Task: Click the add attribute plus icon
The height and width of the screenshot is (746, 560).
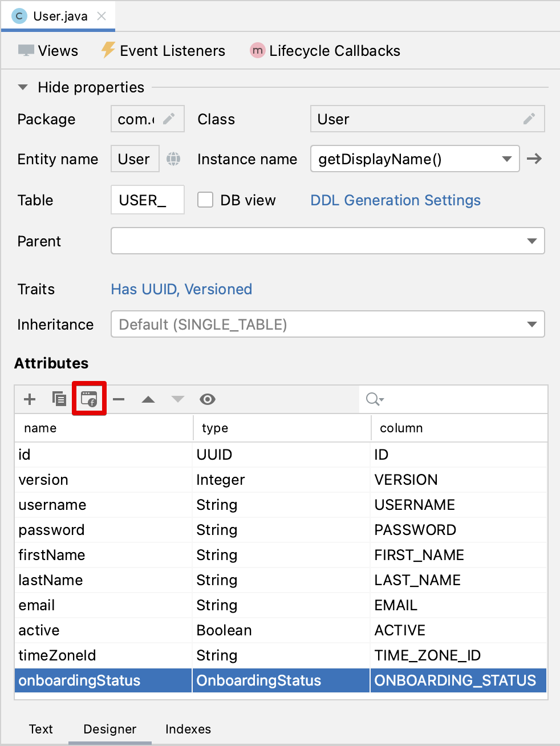Action: (x=30, y=399)
